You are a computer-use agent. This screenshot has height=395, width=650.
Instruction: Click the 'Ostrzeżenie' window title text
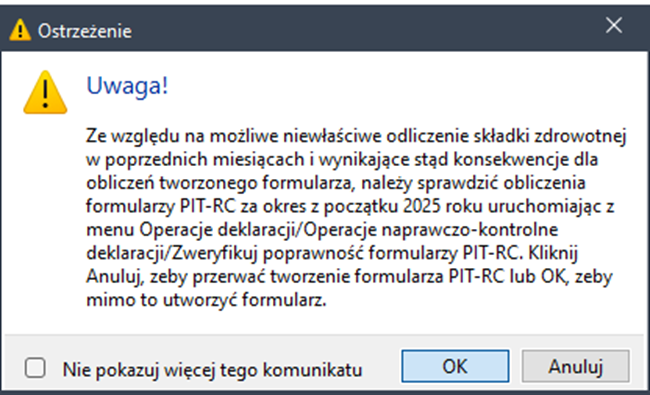point(85,31)
